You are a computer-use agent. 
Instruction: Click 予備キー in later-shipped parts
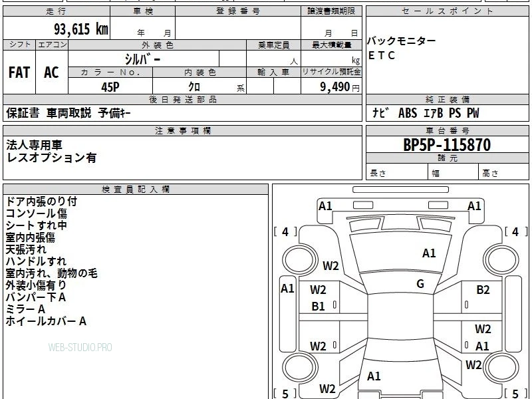(x=114, y=112)
